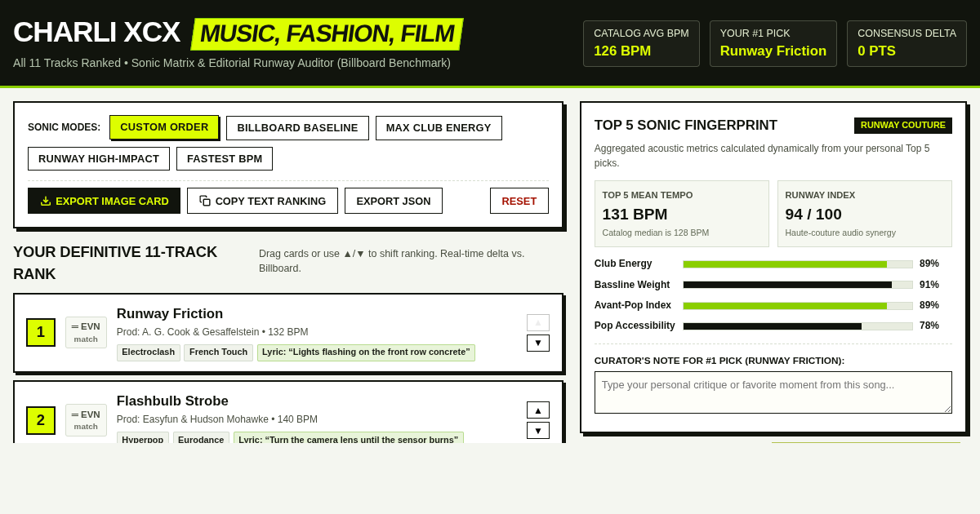Click Flashbulb Strobe lyric tag
This screenshot has height=514, width=980.
(349, 439)
